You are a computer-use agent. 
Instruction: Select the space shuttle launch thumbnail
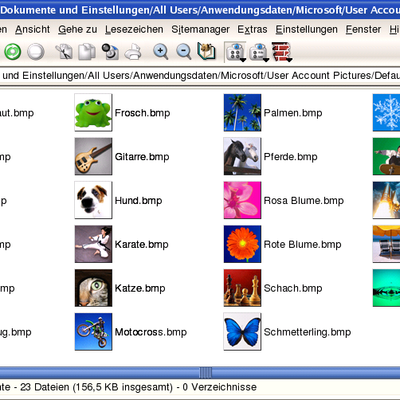point(386,200)
